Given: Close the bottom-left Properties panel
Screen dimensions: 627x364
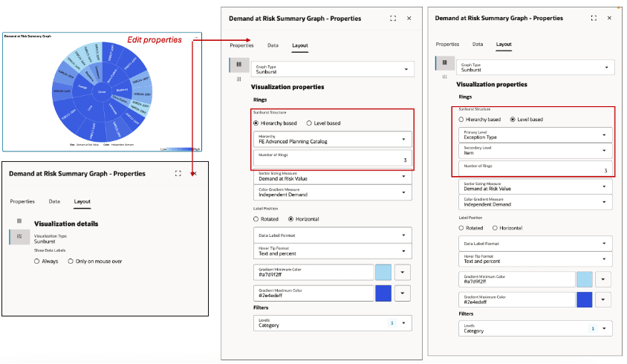Looking at the screenshot, I should coord(194,173).
